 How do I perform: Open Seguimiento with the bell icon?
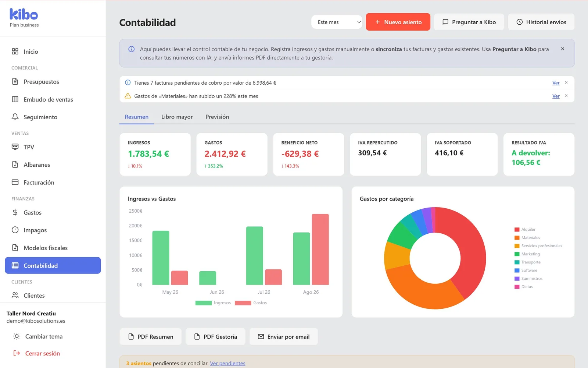(x=53, y=117)
